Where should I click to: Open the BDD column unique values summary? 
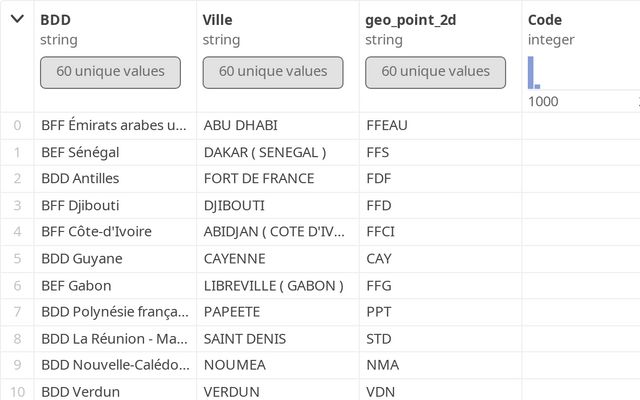(x=110, y=72)
